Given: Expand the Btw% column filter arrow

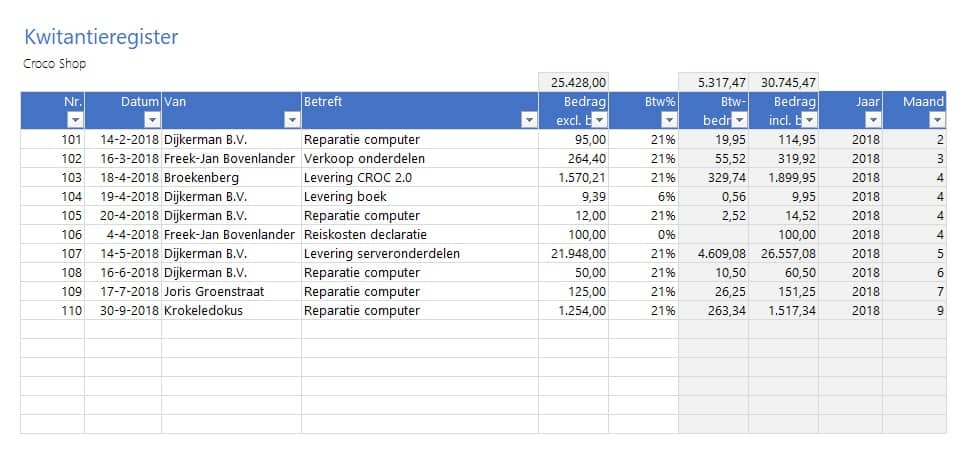Looking at the screenshot, I should (668, 120).
